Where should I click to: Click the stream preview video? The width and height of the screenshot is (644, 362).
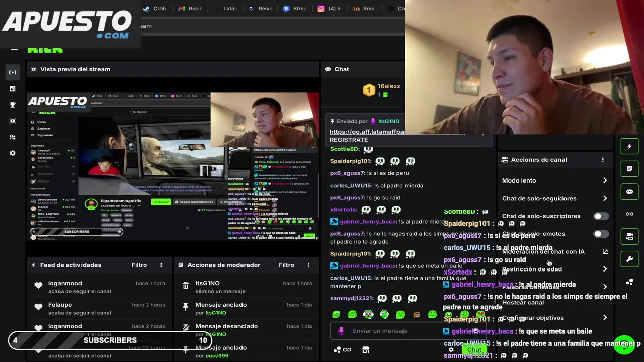click(x=173, y=166)
